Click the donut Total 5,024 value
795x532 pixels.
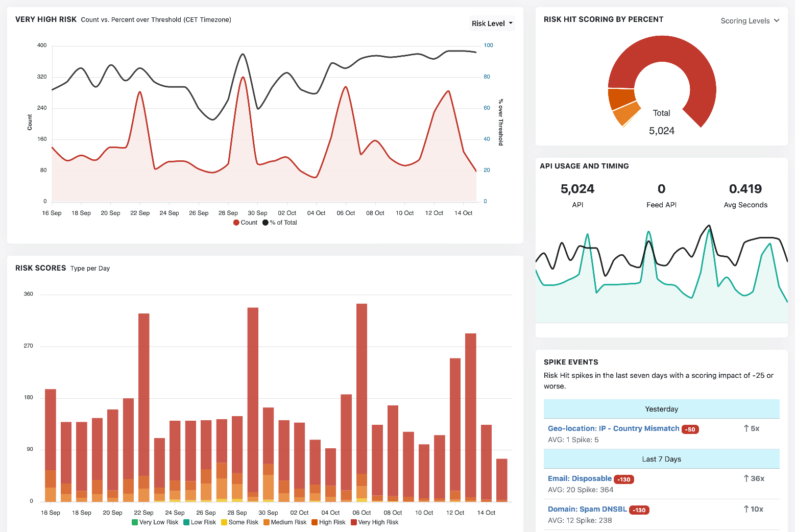(x=662, y=131)
